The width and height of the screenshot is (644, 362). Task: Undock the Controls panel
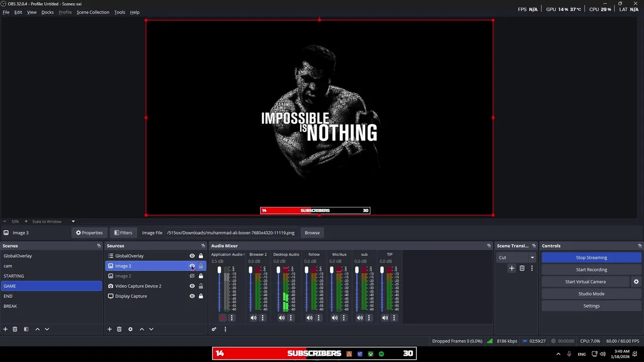pyautogui.click(x=639, y=246)
